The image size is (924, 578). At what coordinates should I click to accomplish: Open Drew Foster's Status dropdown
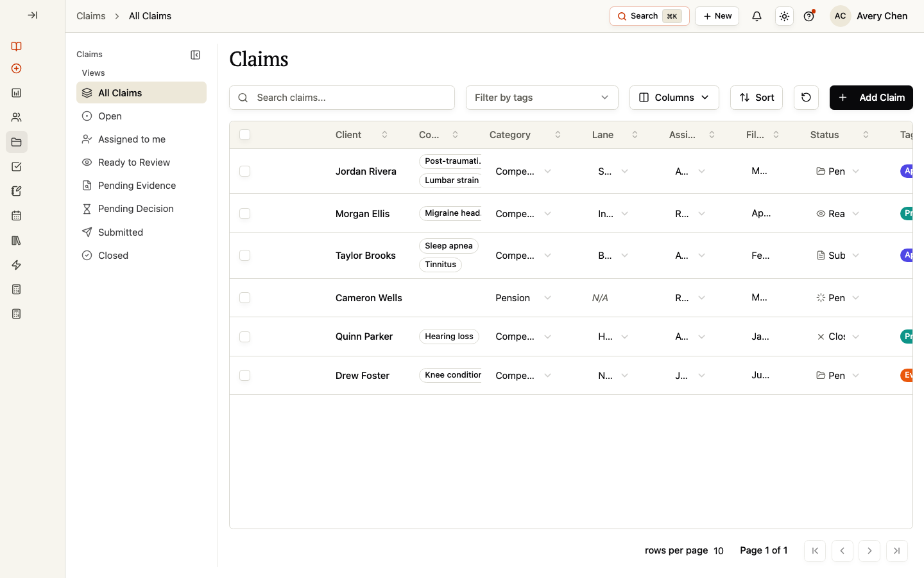[837, 376]
